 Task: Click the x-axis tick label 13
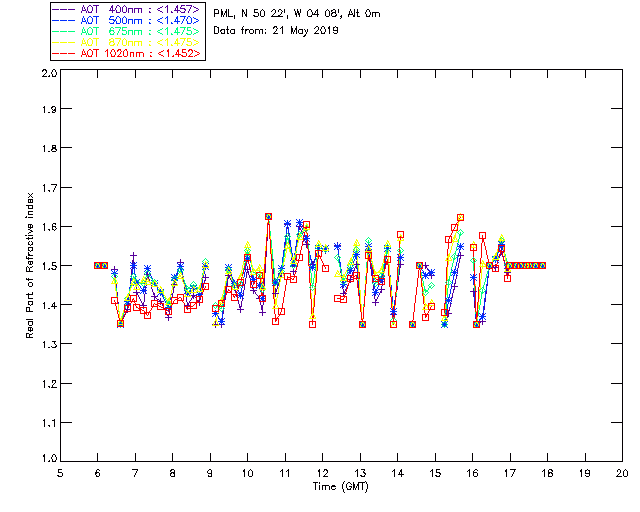tap(360, 473)
